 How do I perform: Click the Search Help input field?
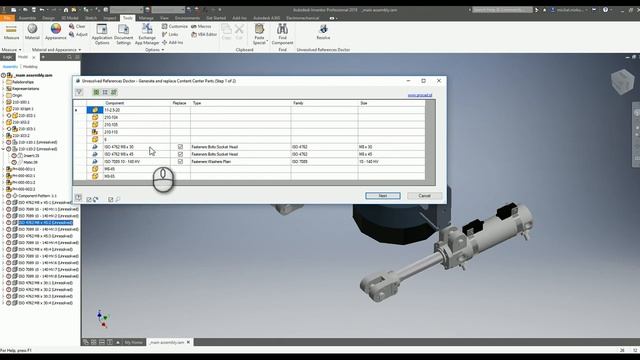point(502,10)
